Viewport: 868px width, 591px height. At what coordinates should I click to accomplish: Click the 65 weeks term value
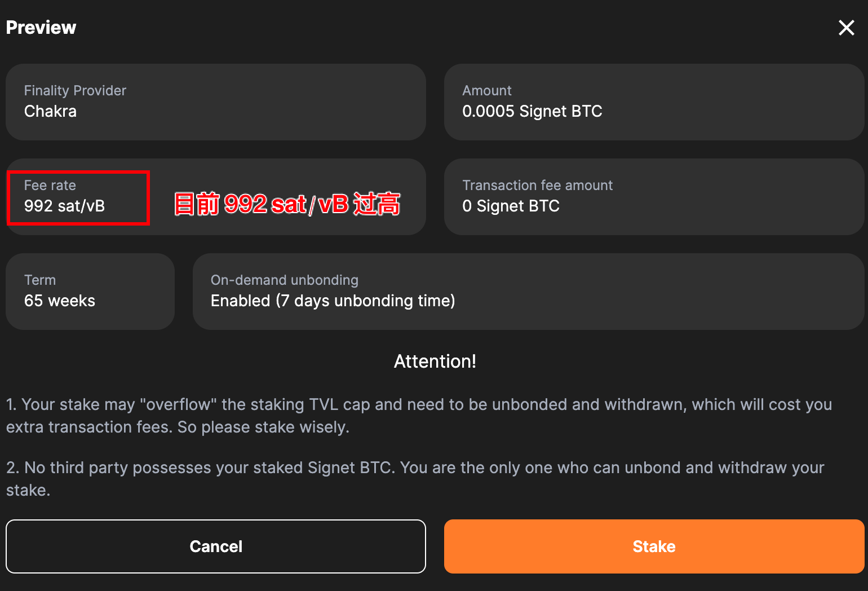click(x=60, y=301)
